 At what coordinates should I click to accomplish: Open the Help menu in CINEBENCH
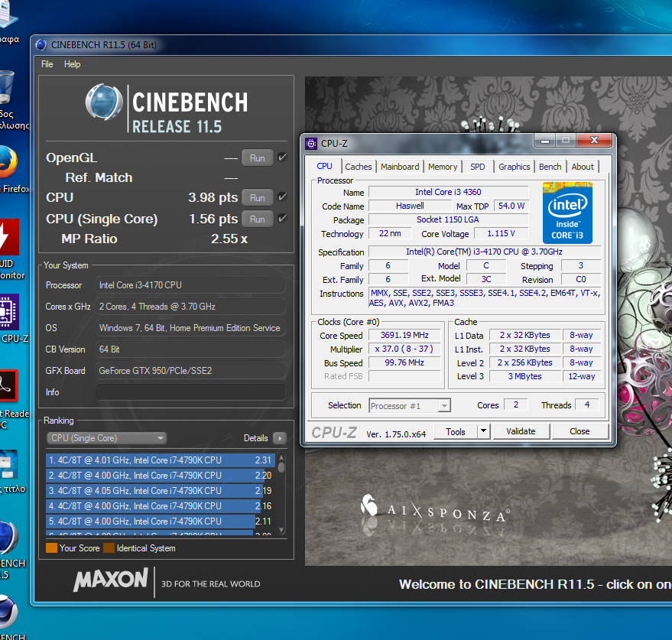coord(72,64)
